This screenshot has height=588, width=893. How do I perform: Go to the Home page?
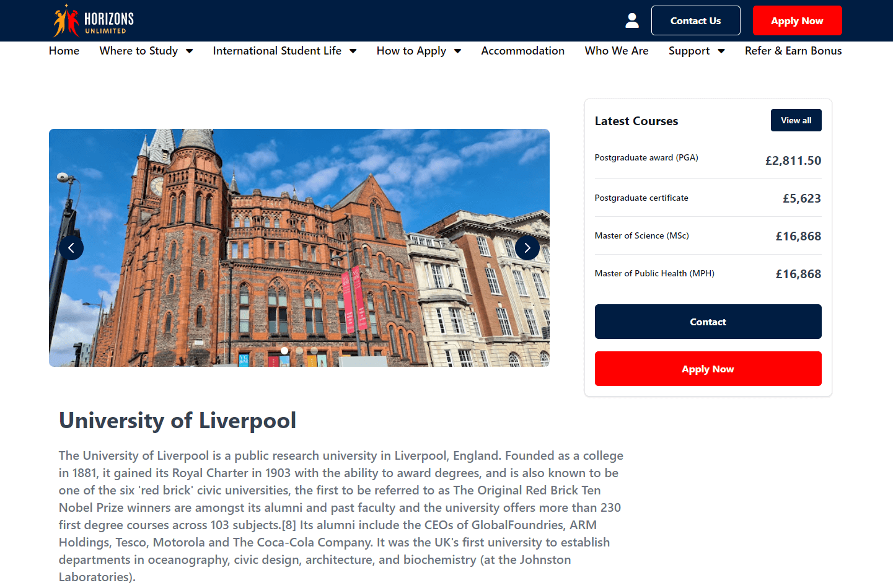coord(64,51)
